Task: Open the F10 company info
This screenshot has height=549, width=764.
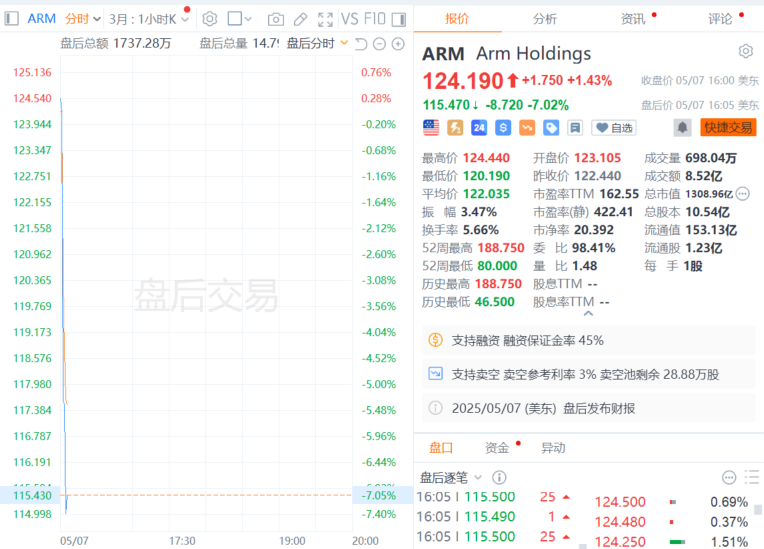Action: pos(375,19)
